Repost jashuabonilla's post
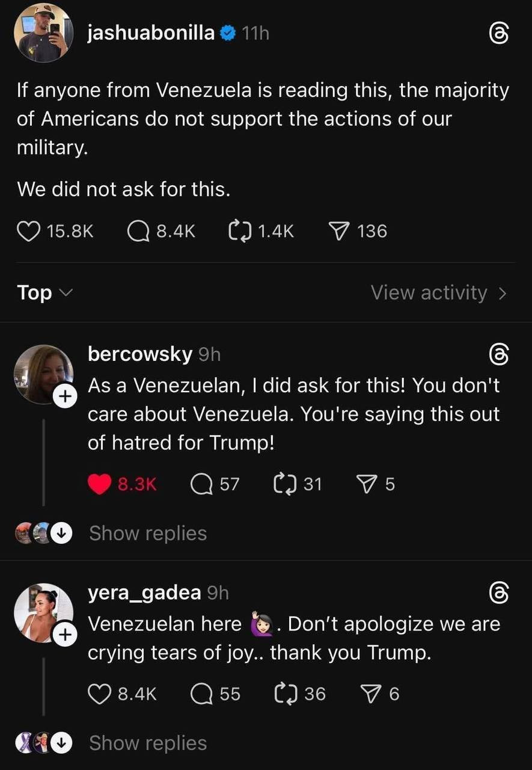The height and width of the screenshot is (770, 532). (x=240, y=231)
